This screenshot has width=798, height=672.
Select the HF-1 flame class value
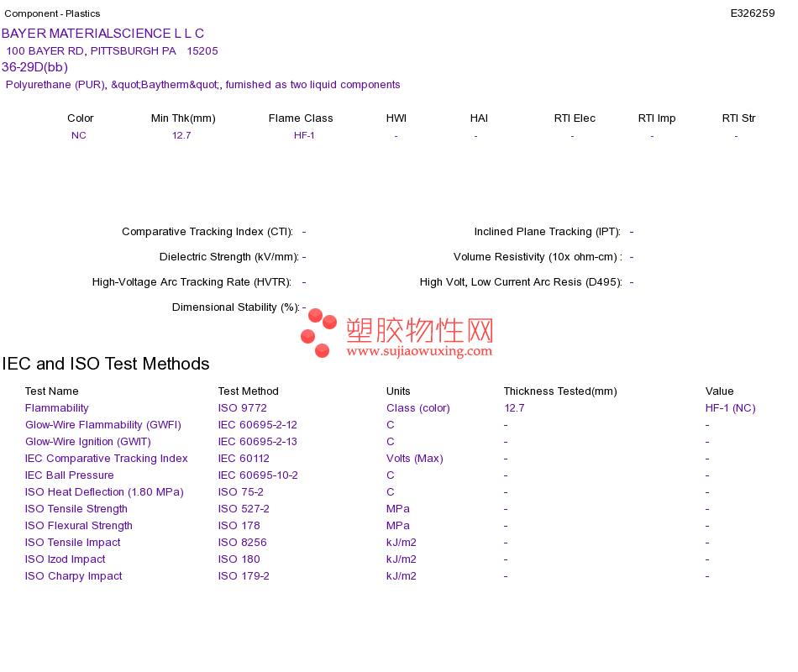point(304,135)
